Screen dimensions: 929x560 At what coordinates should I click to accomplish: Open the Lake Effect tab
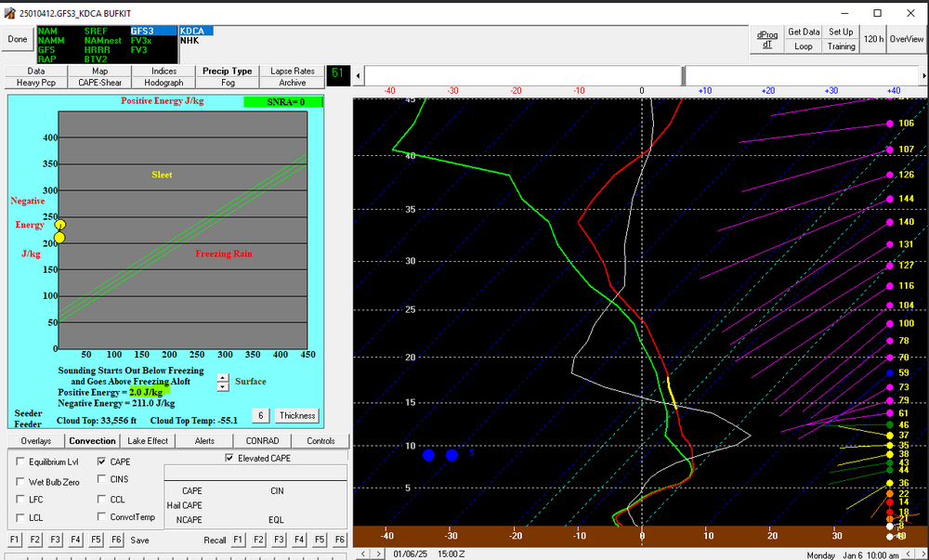(148, 440)
